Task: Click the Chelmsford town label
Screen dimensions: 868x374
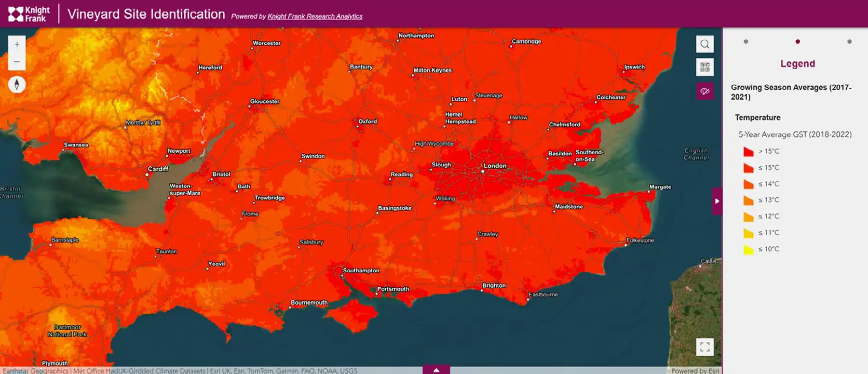Action: 565,124
